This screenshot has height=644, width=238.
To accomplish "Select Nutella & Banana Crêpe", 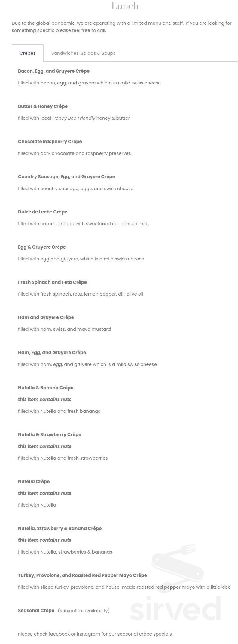I will click(x=46, y=388).
